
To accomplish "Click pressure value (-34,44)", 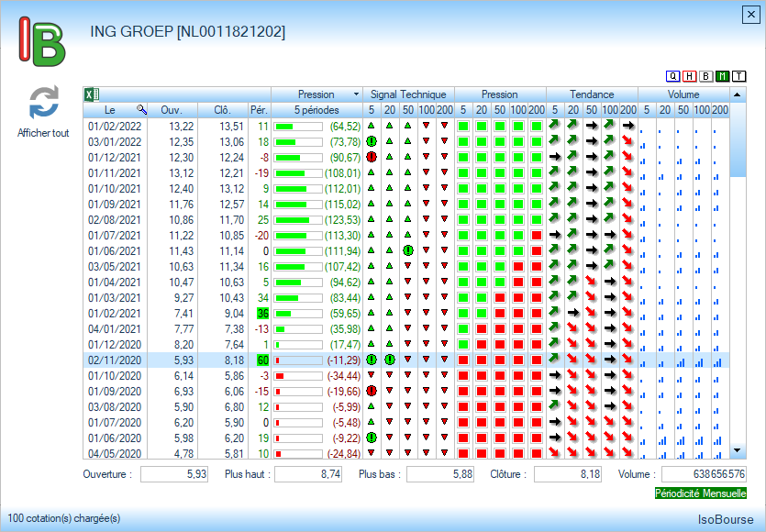I will pyautogui.click(x=344, y=376).
